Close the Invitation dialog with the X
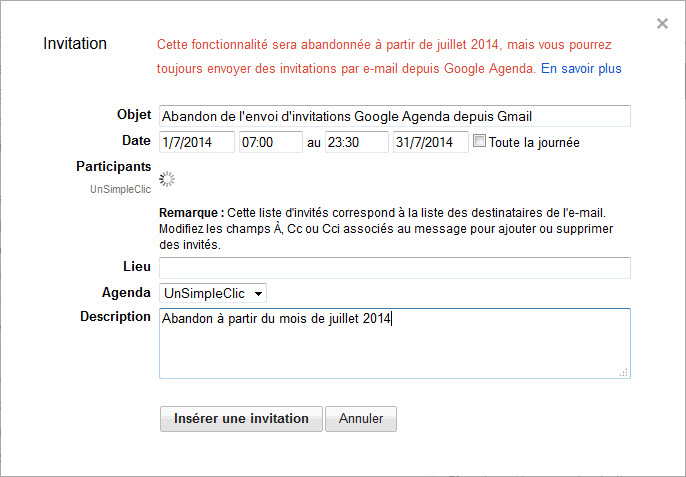This screenshot has width=686, height=477. (x=662, y=23)
